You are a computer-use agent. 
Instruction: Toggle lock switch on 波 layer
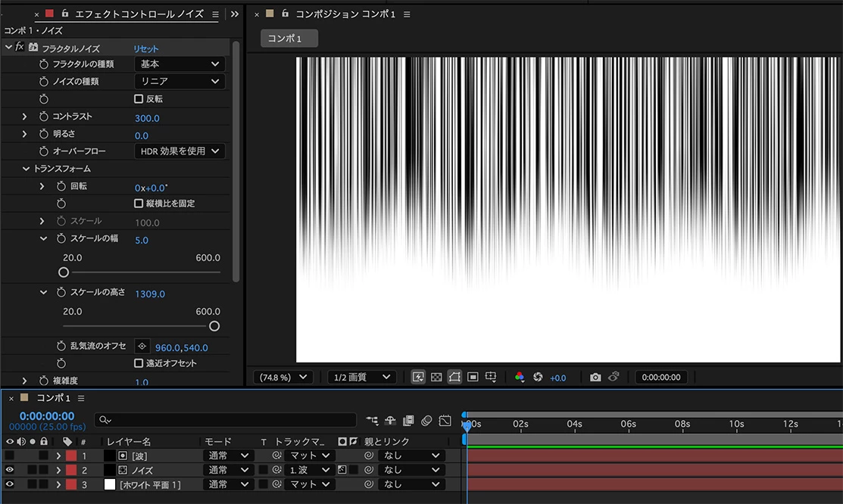click(43, 456)
